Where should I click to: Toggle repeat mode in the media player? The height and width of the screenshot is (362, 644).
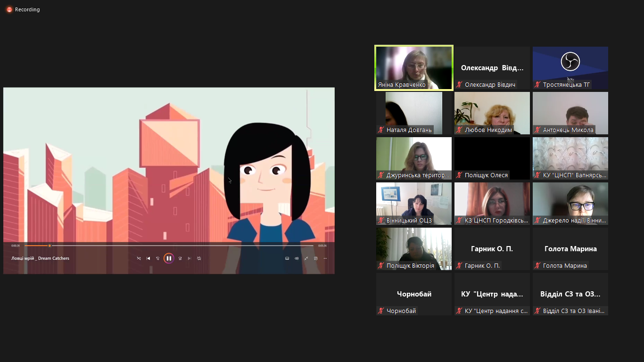coord(199,258)
